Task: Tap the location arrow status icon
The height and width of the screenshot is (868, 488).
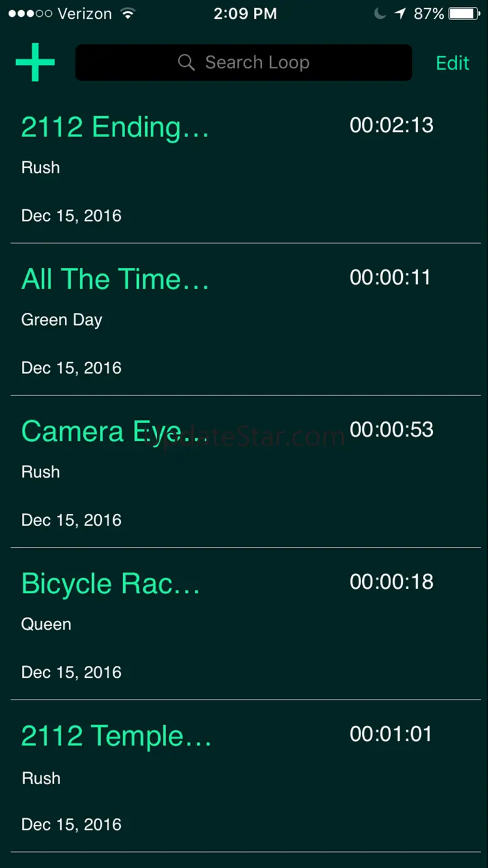Action: point(400,14)
